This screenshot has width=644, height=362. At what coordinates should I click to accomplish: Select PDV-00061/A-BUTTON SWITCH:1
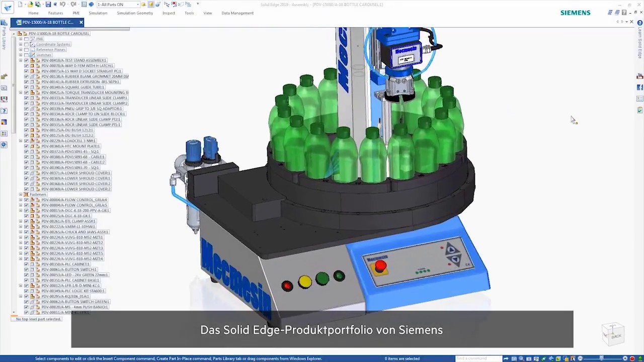pyautogui.click(x=69, y=269)
